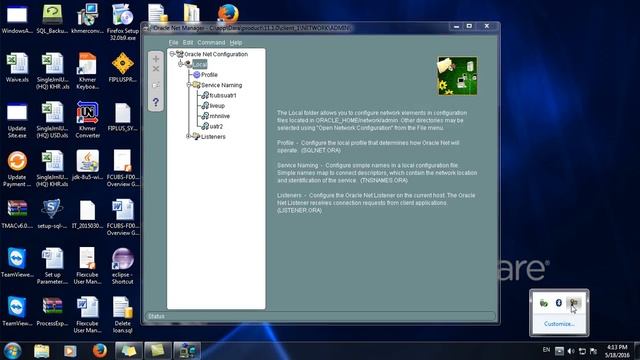This screenshot has width=640, height=360.
Task: Click the Test Service toolbar icon
Action: click(x=156, y=85)
